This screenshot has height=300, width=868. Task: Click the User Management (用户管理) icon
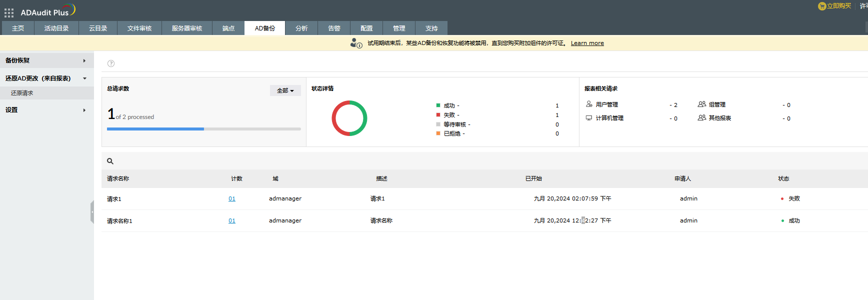pos(589,104)
